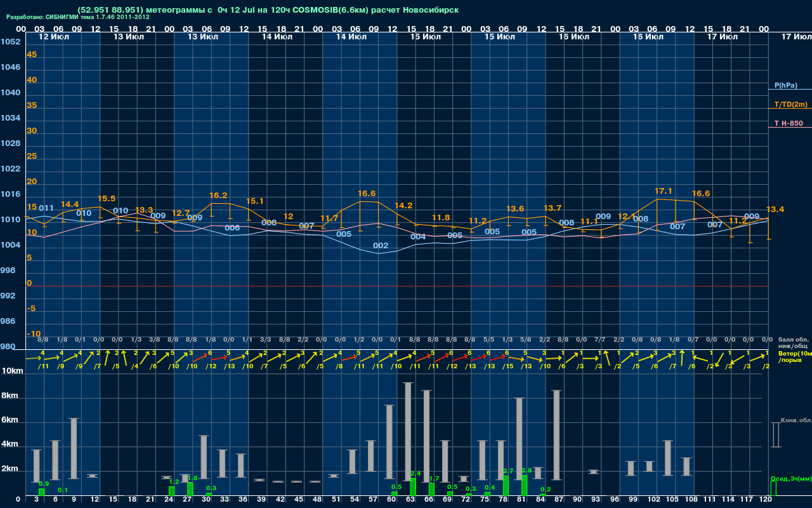Screen dimensions: 812x508
Task: Click the 10km cloud height axis label
Action: 13,371
